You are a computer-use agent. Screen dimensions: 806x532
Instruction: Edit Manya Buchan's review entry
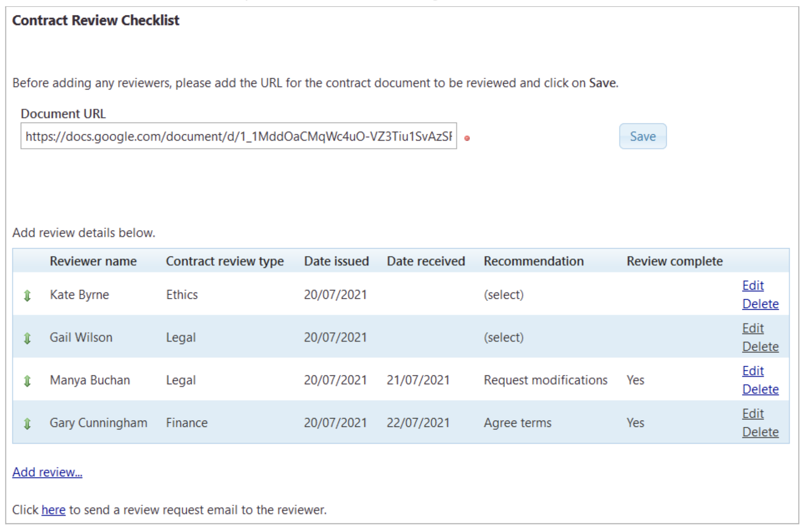click(753, 371)
